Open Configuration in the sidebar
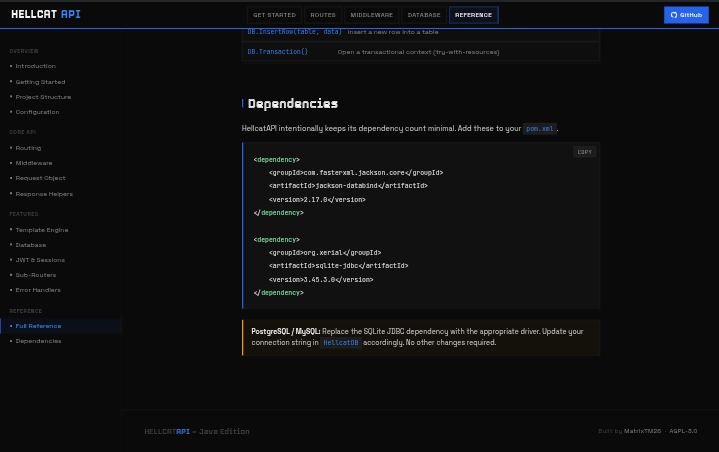 point(37,112)
